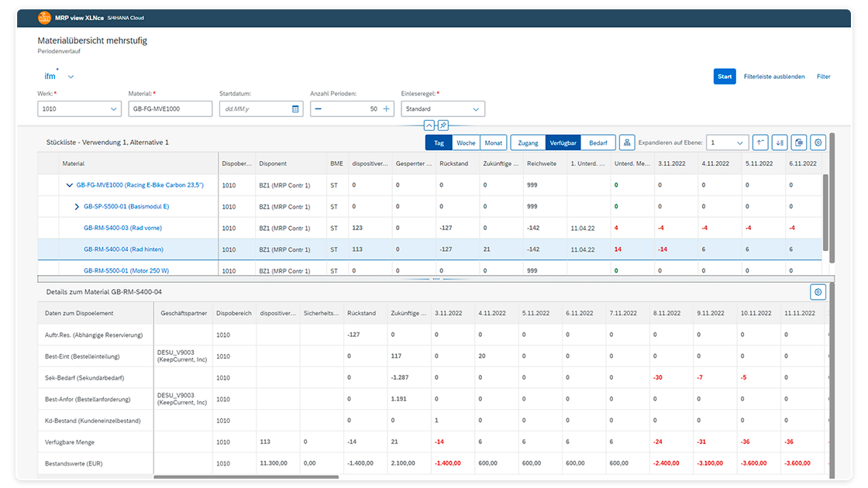Collapse all rows with the up-arrow icon
The image size is (868, 488).
[x=760, y=143]
